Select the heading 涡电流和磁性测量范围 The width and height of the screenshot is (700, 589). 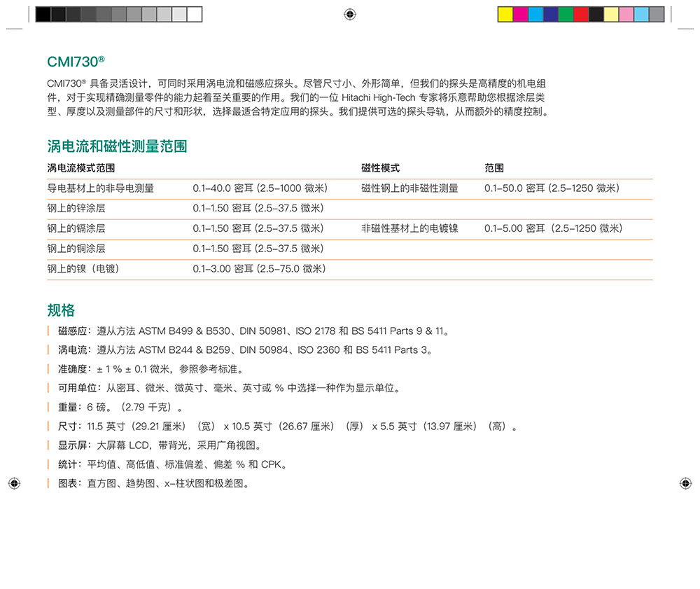click(x=117, y=146)
